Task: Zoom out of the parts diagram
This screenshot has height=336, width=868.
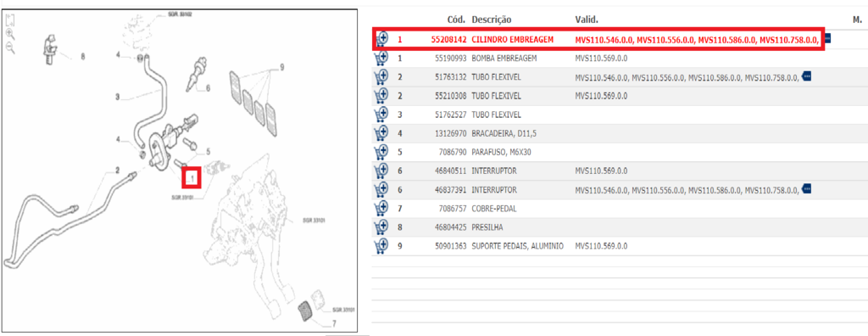Action: (10, 48)
